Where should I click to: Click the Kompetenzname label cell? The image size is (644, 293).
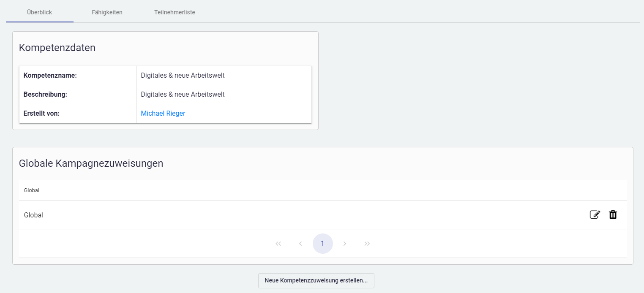tap(50, 76)
